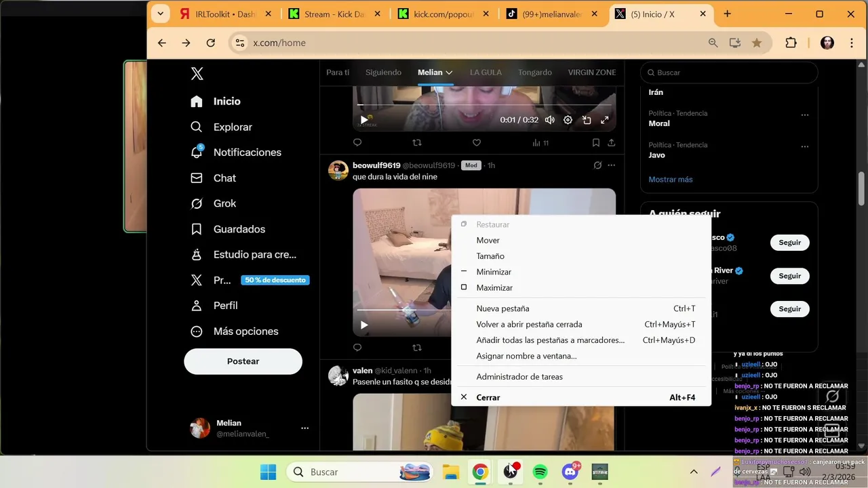Open options for Javo trend
Viewport: 868px width, 488px height.
point(805,146)
